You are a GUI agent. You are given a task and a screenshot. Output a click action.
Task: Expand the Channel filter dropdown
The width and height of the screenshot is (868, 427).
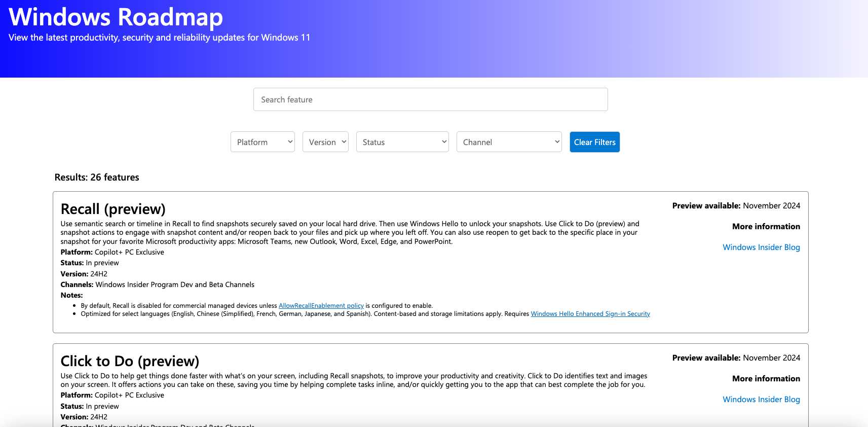click(x=509, y=142)
